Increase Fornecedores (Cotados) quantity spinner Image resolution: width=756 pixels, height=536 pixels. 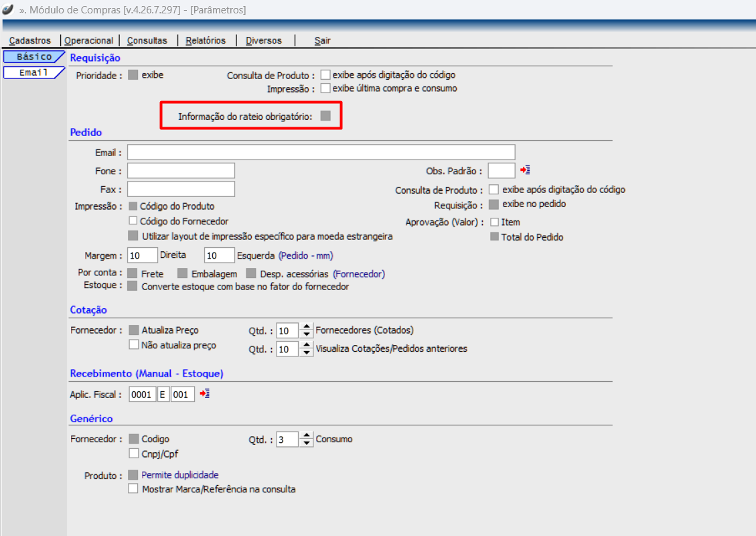click(x=306, y=327)
